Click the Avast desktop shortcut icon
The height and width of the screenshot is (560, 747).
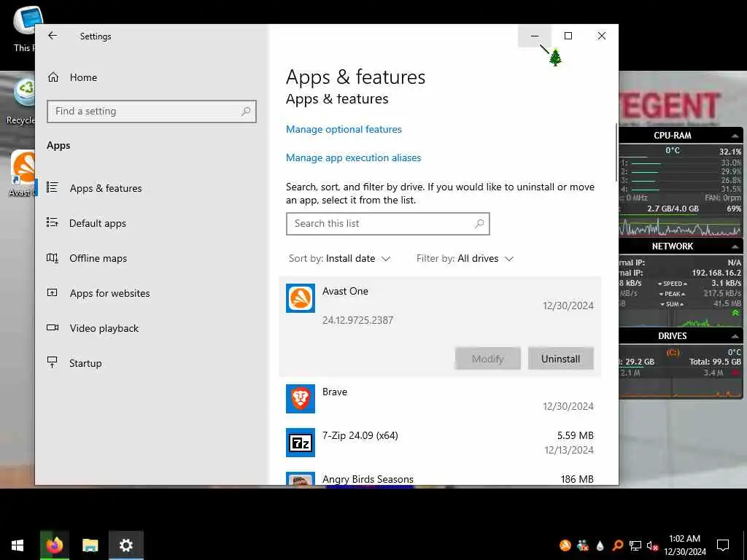coord(22,174)
